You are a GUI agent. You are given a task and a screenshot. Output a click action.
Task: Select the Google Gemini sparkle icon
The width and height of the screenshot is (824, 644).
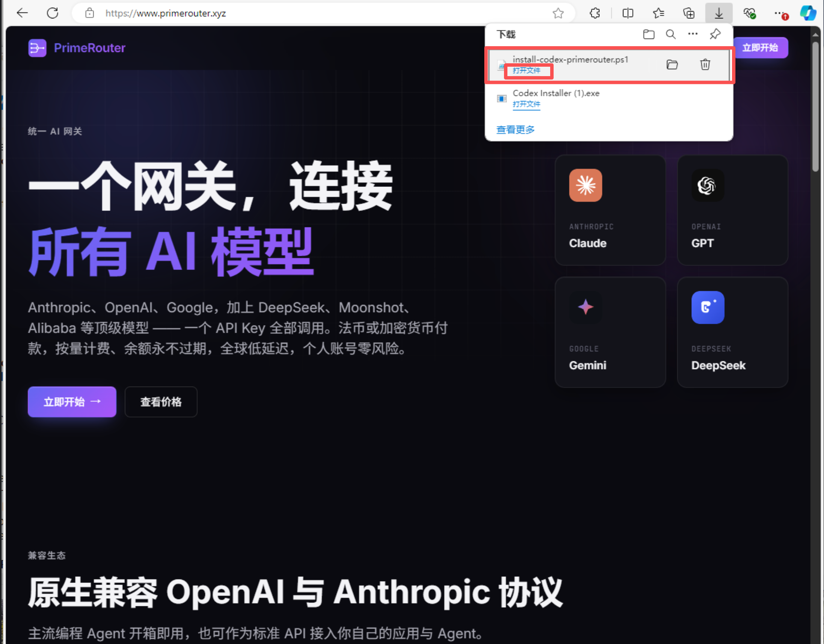pos(585,307)
